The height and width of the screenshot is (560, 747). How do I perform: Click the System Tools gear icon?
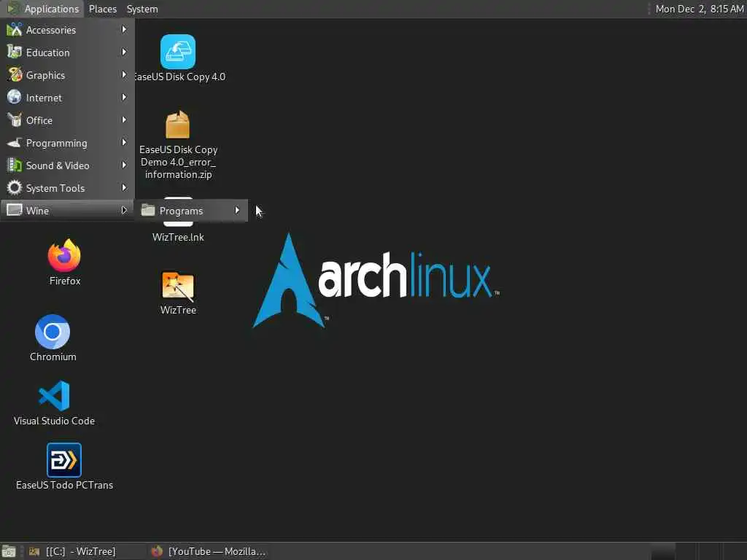(x=15, y=187)
